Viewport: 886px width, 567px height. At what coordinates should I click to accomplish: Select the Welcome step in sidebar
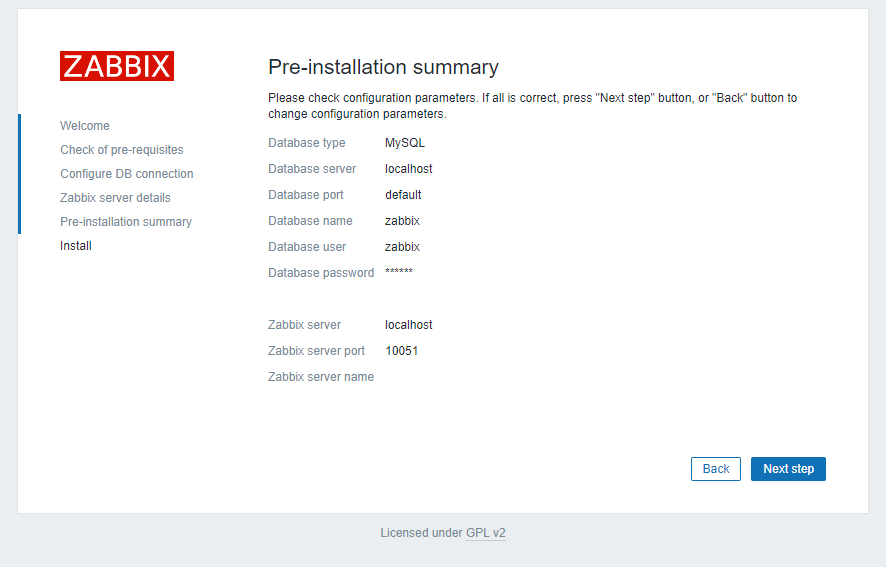(85, 125)
